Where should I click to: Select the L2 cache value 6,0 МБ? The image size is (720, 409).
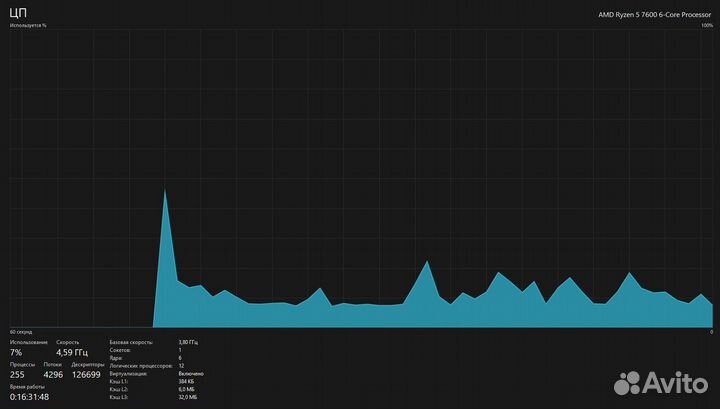tap(186, 389)
